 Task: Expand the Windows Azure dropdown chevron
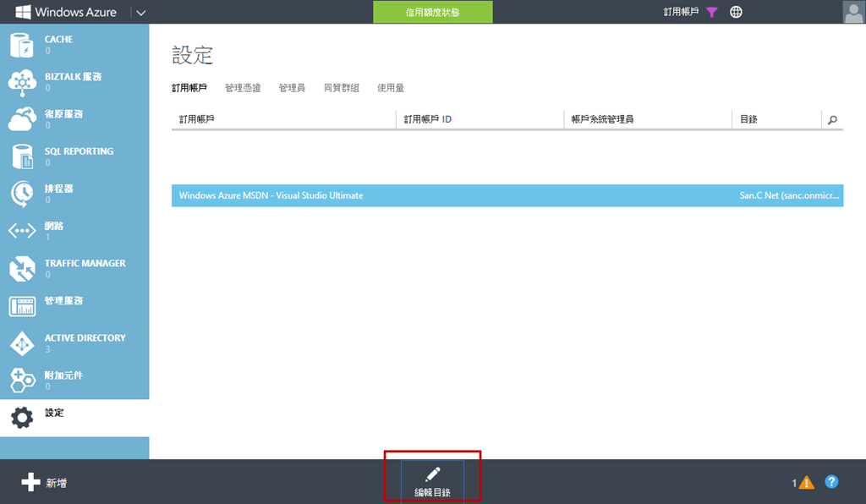coord(141,13)
